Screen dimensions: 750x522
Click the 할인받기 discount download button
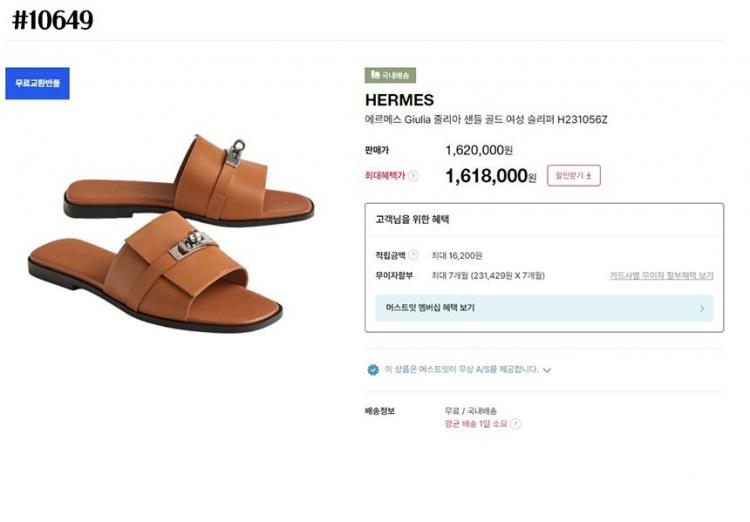tap(573, 176)
